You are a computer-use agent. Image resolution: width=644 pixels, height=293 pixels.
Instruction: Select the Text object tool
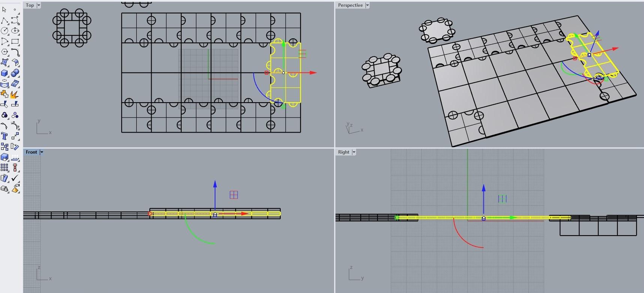(5, 136)
